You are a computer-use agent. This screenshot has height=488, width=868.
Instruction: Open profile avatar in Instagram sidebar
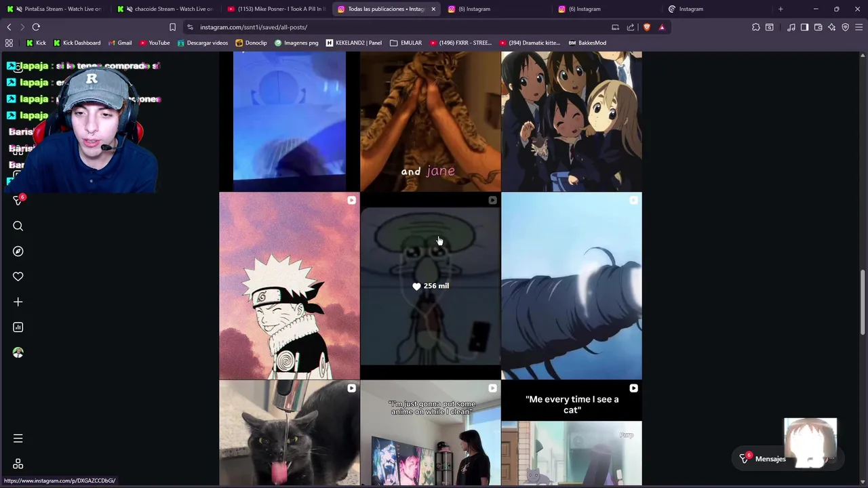18,352
